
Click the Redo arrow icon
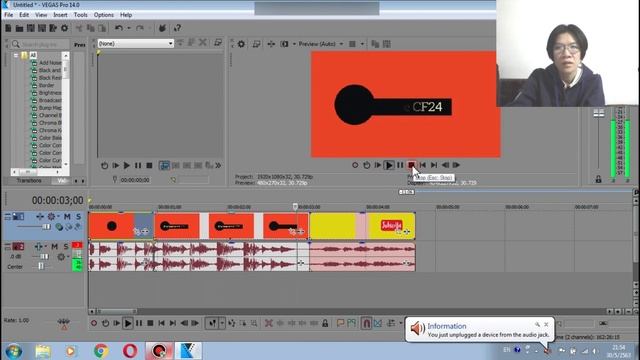140,28
